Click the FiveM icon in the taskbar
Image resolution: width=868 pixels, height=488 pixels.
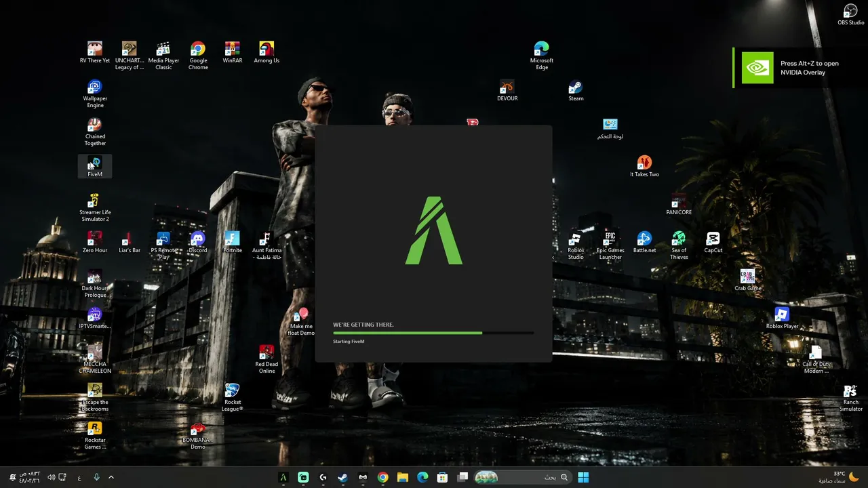(283, 477)
